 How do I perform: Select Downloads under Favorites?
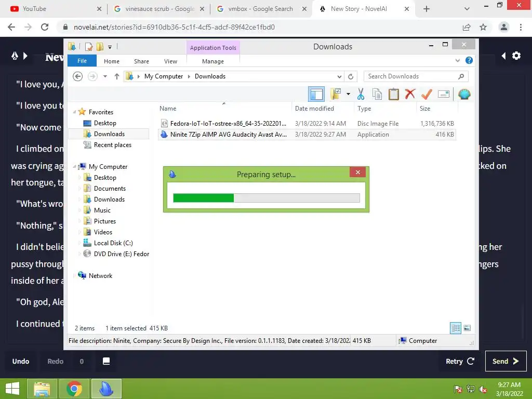[x=109, y=134]
